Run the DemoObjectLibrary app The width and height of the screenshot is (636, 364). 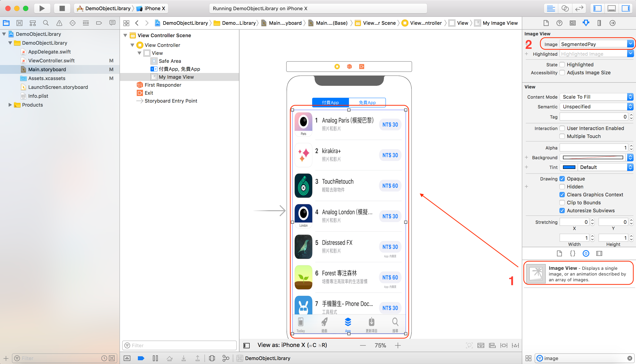[42, 8]
